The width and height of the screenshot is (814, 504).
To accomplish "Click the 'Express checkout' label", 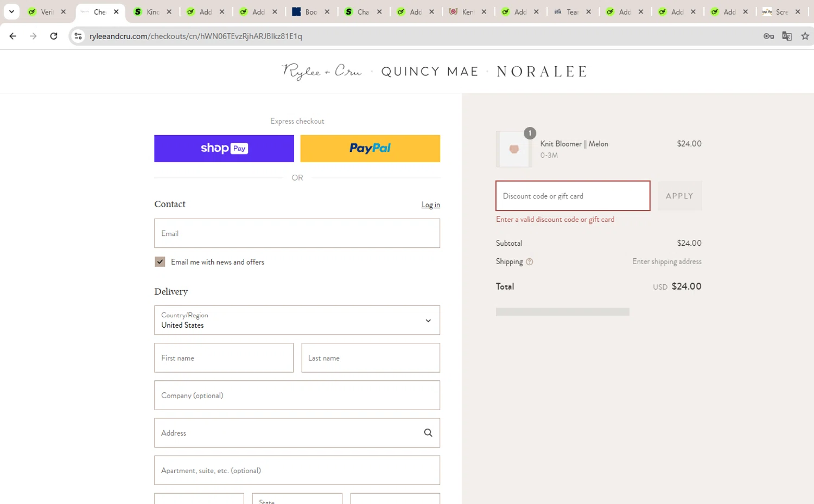I will tap(297, 121).
